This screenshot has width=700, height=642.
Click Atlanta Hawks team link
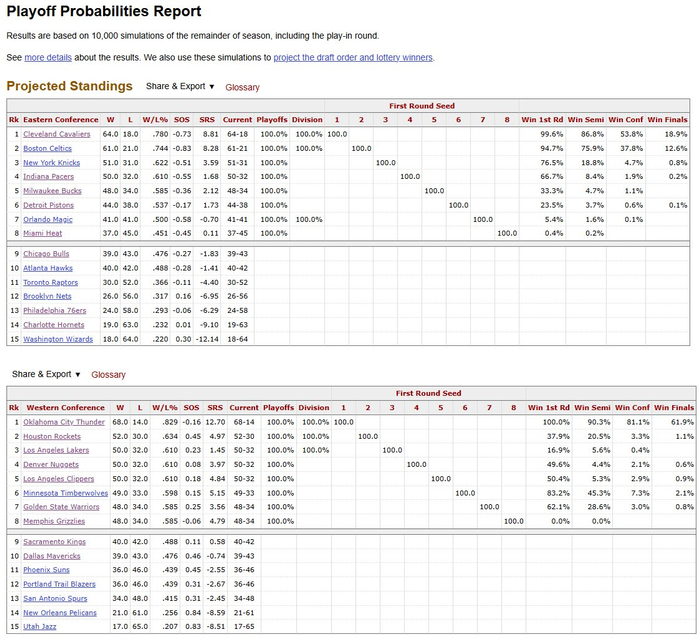pos(48,268)
